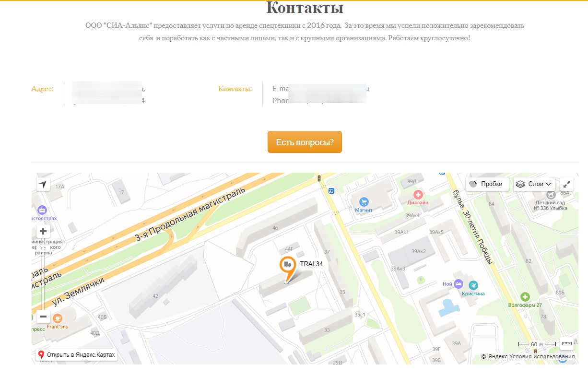Open the Слои layers dropdown
This screenshot has width=588, height=376.
534,184
